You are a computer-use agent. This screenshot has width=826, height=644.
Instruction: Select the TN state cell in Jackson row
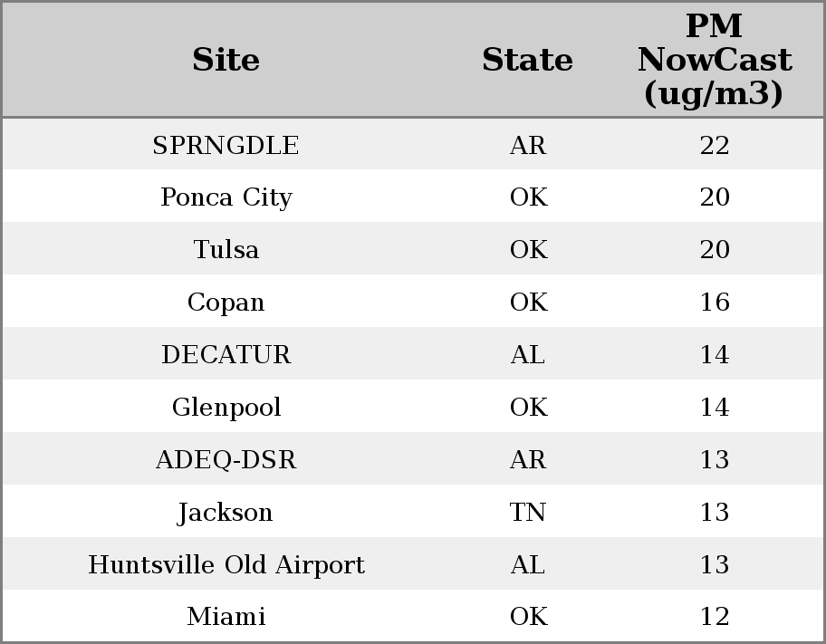[527, 513]
